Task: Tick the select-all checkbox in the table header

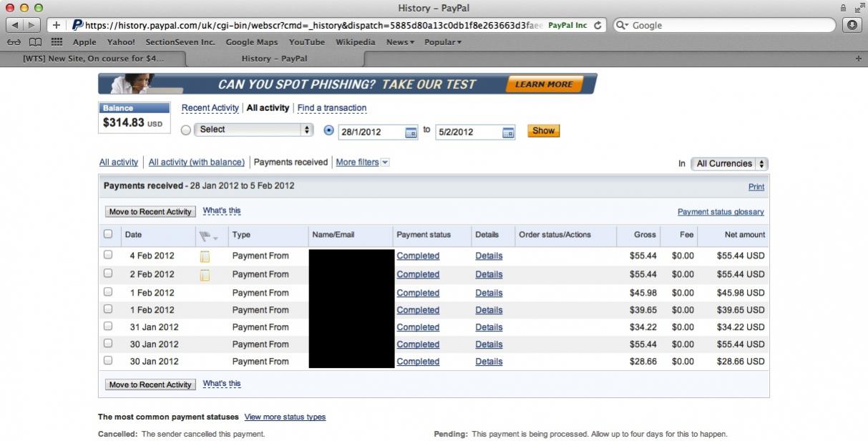Action: pos(108,234)
